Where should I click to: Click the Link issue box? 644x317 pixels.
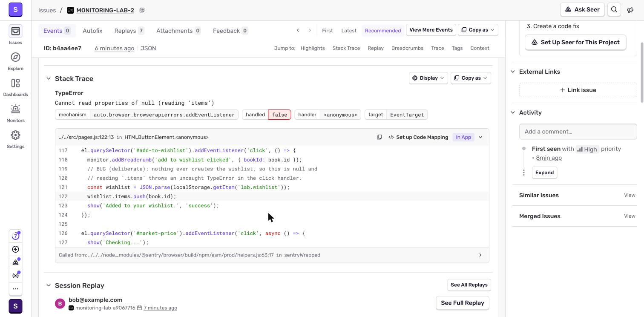point(578,90)
